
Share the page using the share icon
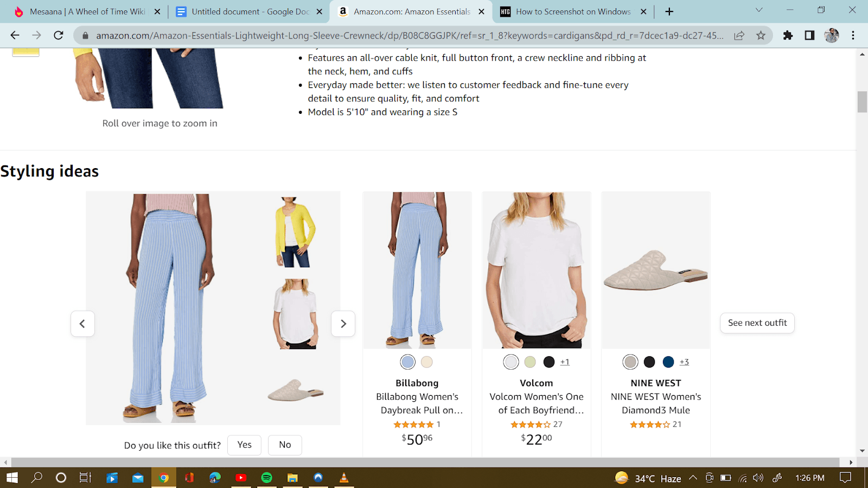[739, 35]
